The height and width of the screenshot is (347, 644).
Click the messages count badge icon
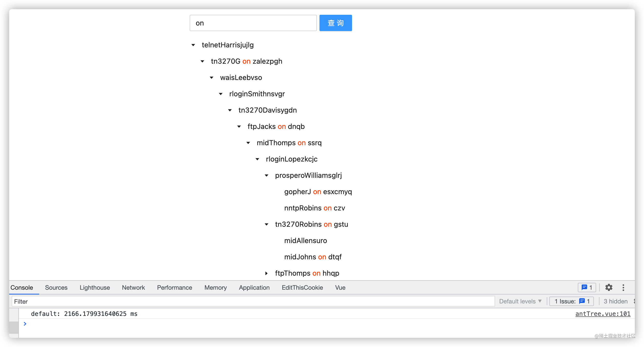click(x=587, y=287)
